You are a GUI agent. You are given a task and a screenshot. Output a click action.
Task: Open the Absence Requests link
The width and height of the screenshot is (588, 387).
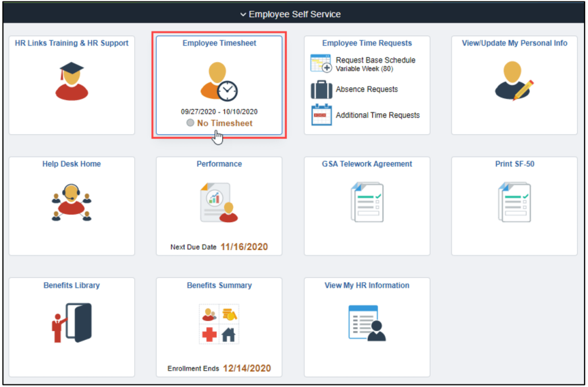point(367,89)
